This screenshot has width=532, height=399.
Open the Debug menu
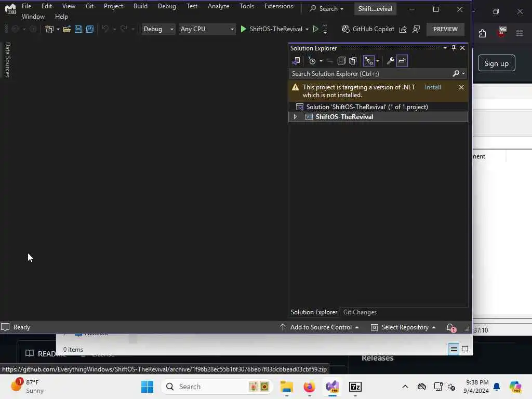pos(167,6)
